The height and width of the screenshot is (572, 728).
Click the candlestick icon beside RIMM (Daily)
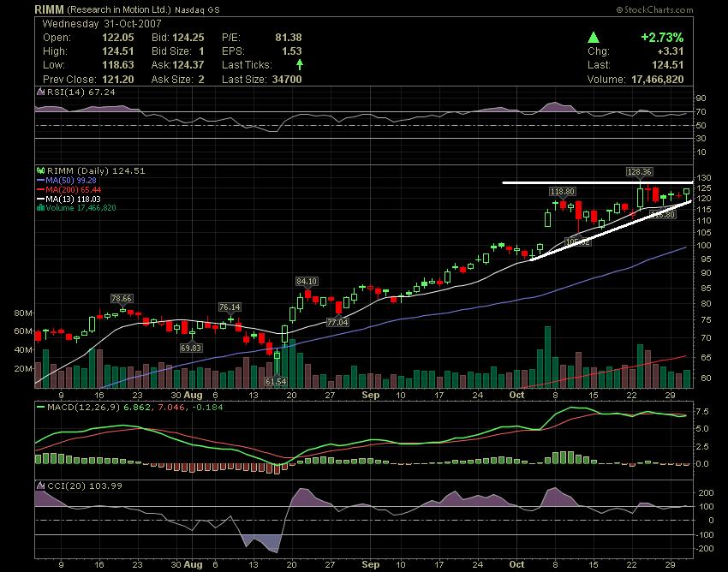click(41, 171)
